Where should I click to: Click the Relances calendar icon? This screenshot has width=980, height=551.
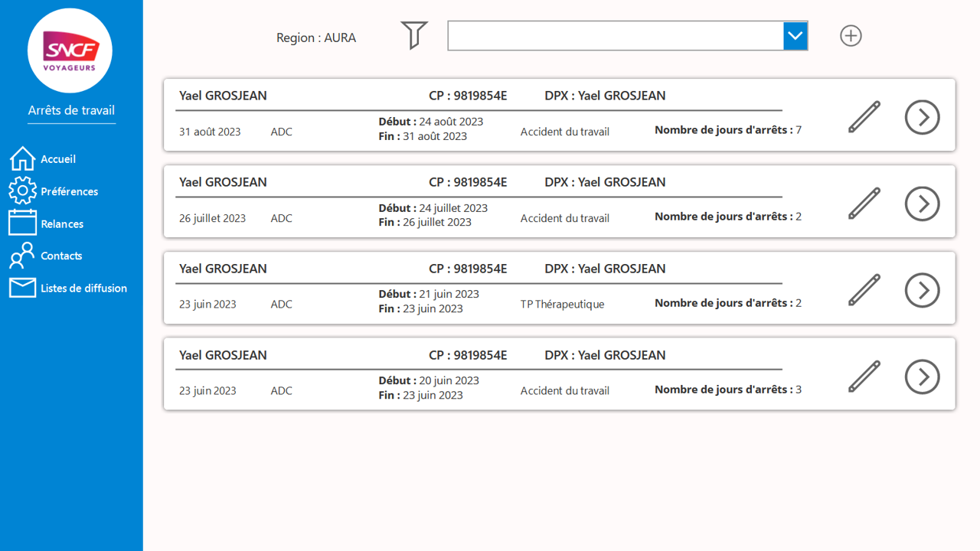pos(22,223)
